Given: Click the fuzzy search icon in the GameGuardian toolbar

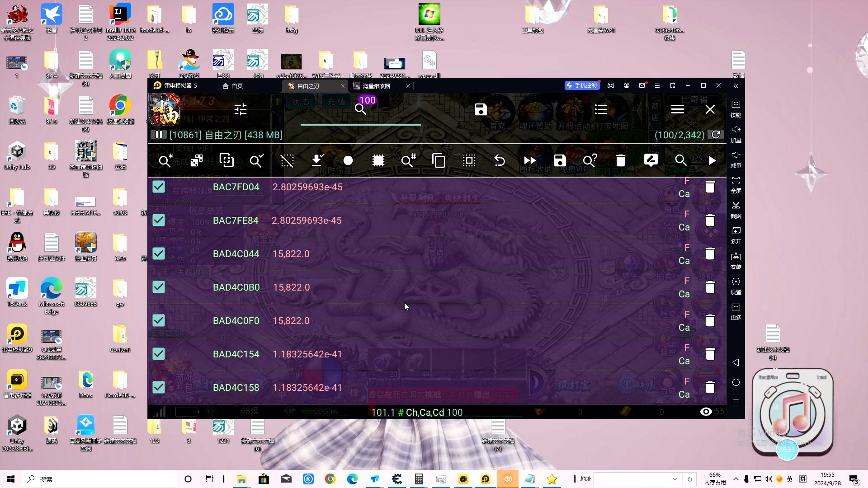Looking at the screenshot, I should tap(590, 160).
